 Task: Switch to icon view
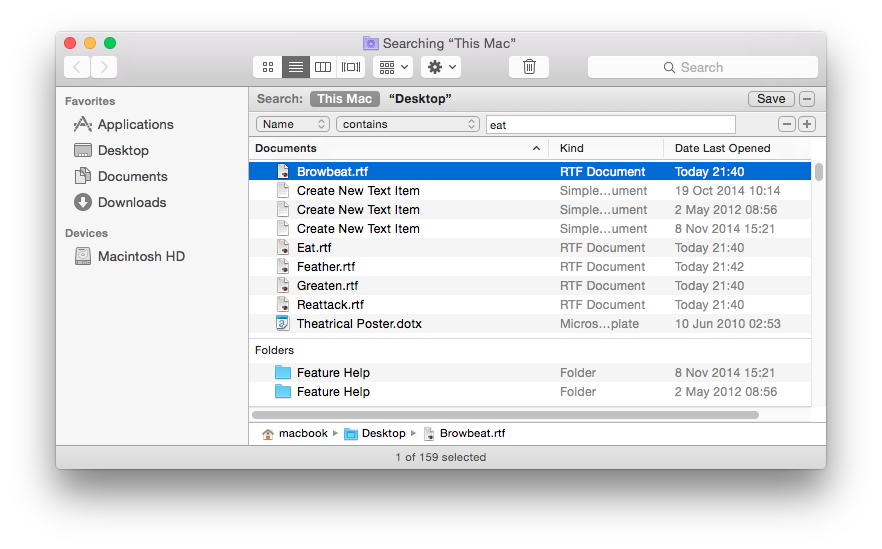tap(268, 67)
